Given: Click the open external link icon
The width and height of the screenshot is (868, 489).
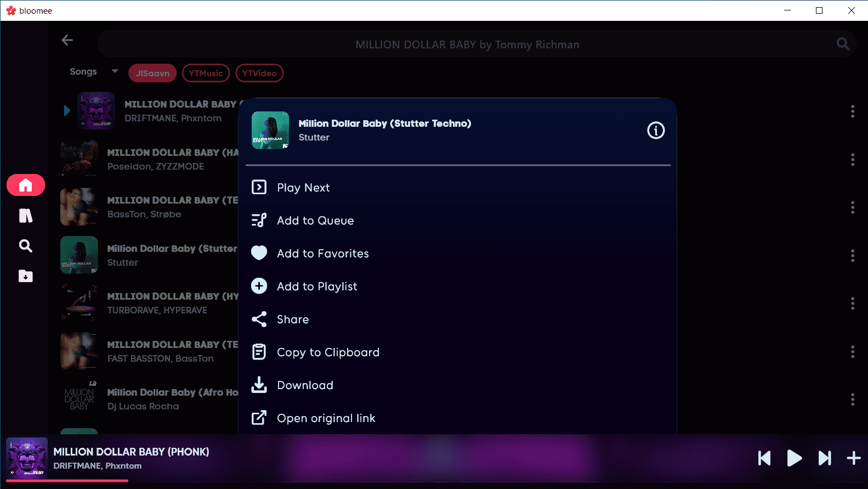Looking at the screenshot, I should (259, 418).
